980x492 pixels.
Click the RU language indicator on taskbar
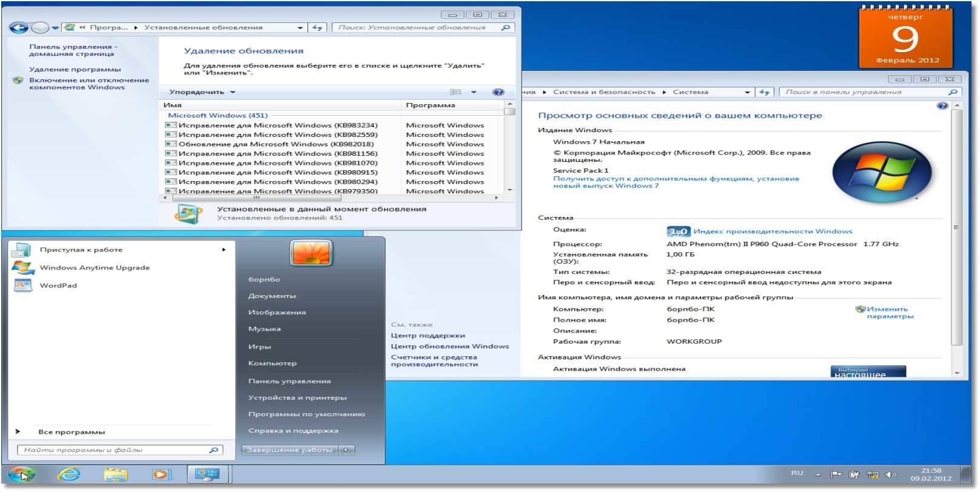pos(797,473)
